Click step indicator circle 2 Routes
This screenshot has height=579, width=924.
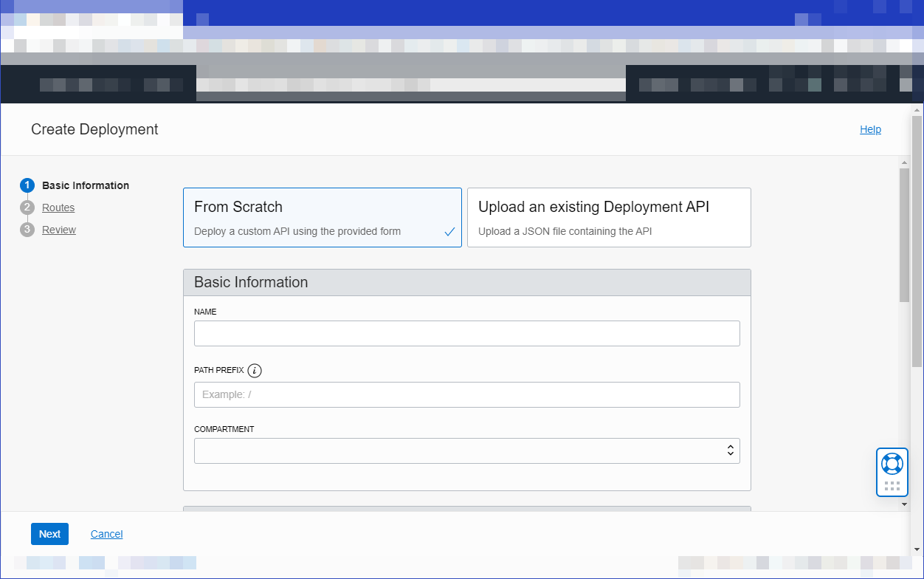point(27,208)
